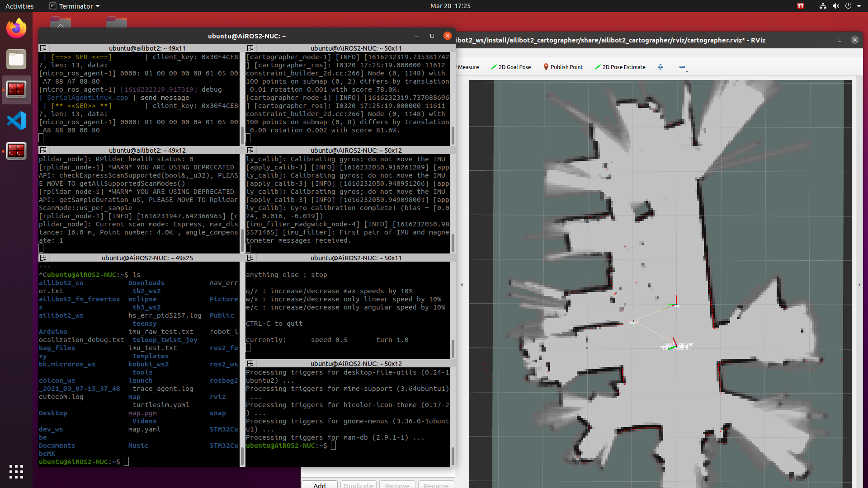
Task: Click the plus icon to add an RViz tool
Action: (660, 67)
